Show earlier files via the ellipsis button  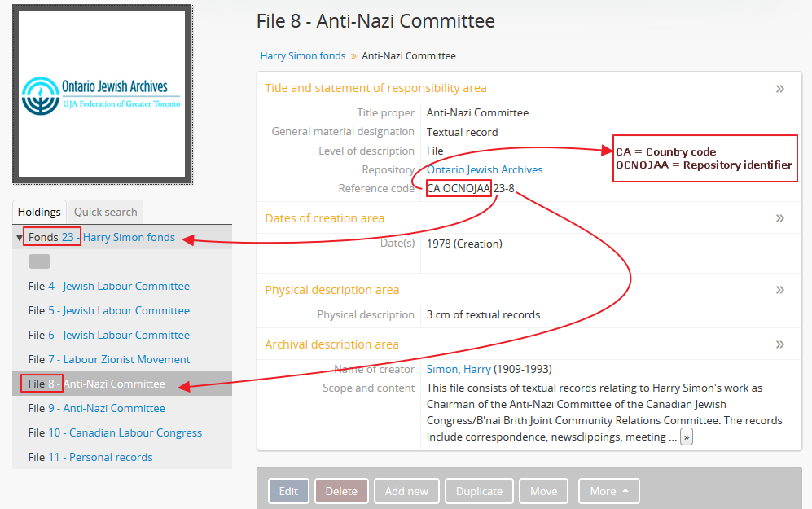(x=40, y=262)
